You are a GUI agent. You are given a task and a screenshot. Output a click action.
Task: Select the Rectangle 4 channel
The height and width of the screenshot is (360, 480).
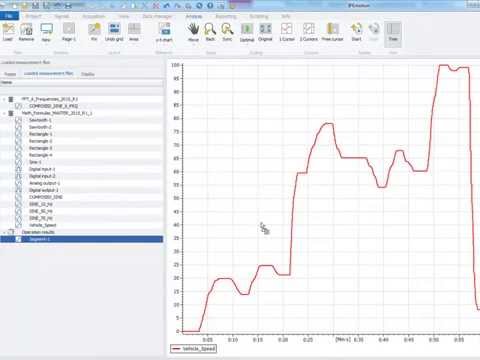40,155
